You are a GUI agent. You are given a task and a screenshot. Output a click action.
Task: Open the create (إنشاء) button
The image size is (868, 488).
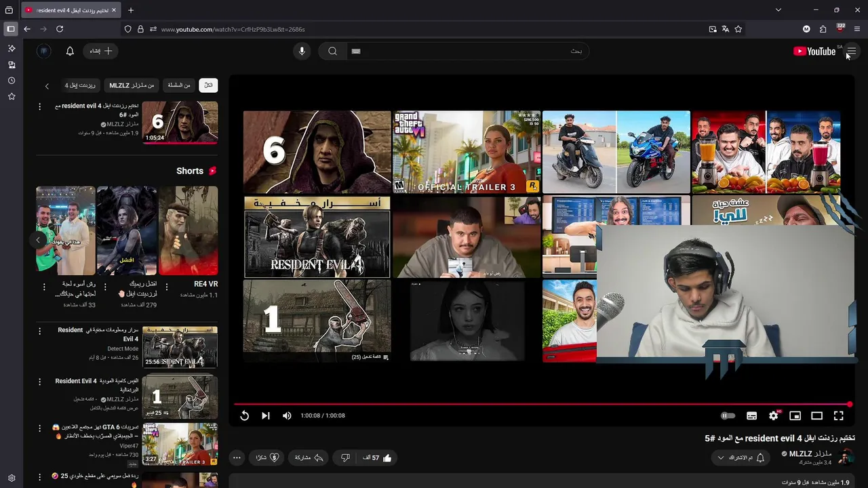pyautogui.click(x=100, y=51)
